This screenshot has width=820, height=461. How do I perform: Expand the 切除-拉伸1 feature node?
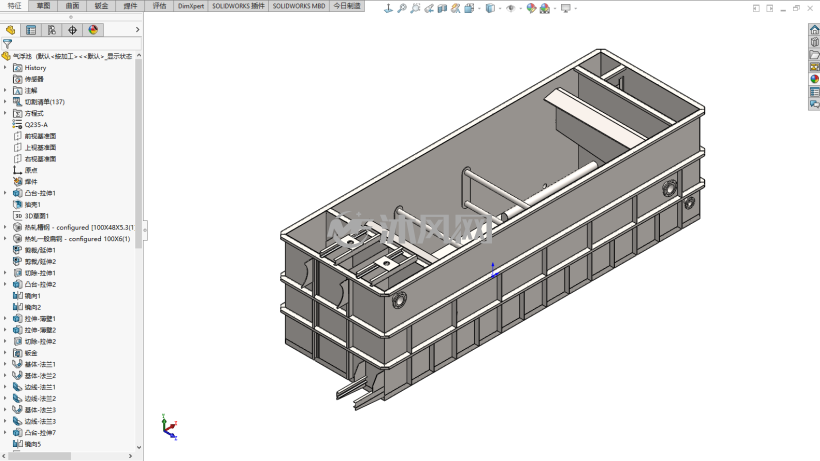(x=5, y=273)
